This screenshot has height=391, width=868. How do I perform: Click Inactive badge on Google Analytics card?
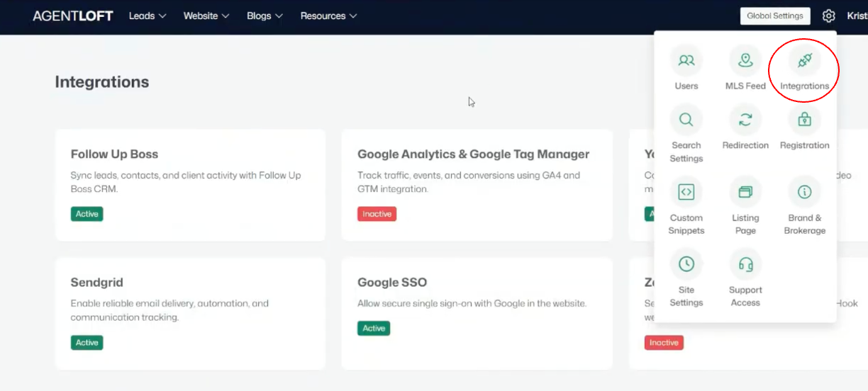[x=377, y=214]
